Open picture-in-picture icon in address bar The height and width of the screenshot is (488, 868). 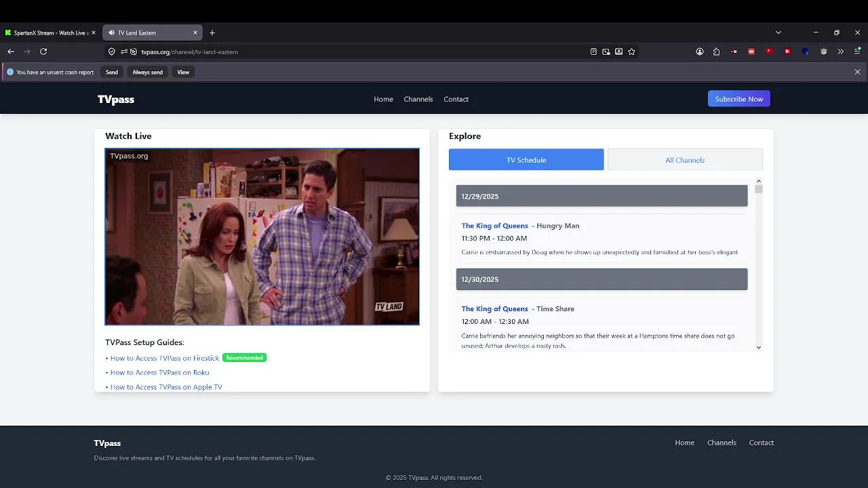[x=606, y=52]
